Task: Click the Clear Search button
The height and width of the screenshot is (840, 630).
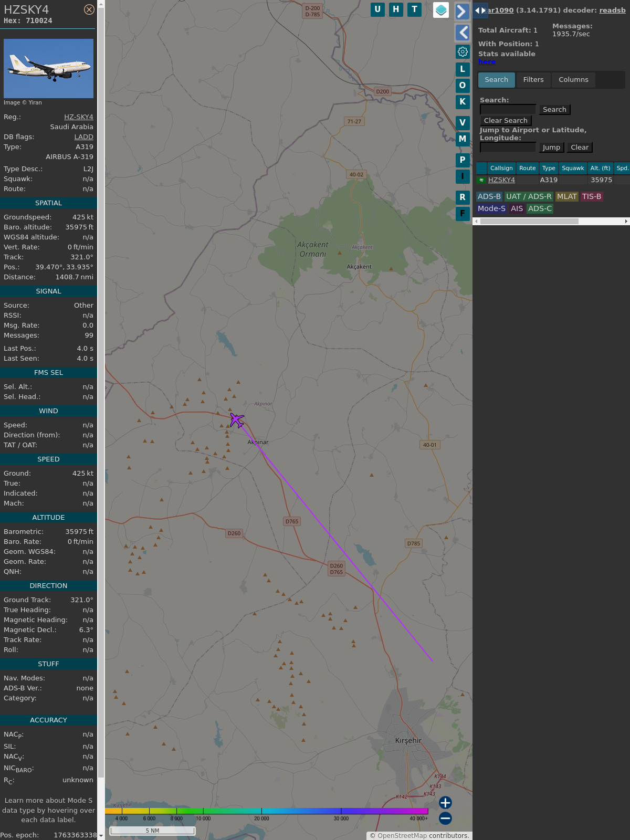Action: tap(506, 121)
